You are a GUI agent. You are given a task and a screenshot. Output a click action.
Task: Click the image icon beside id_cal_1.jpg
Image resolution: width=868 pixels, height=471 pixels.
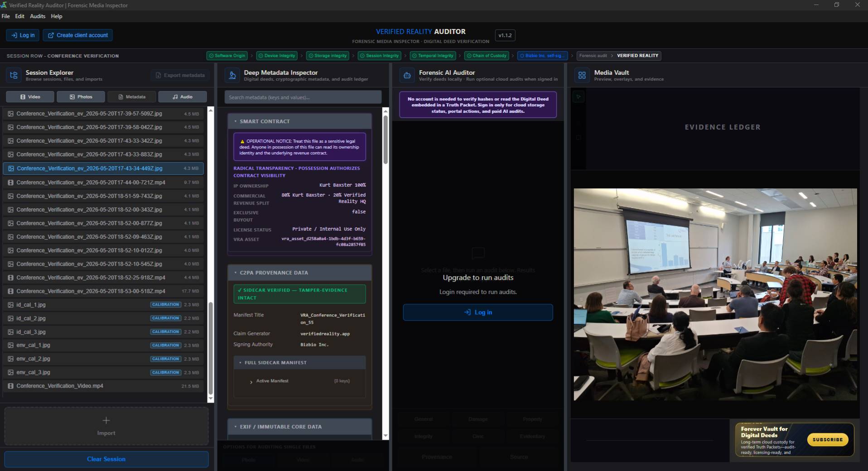click(x=10, y=305)
